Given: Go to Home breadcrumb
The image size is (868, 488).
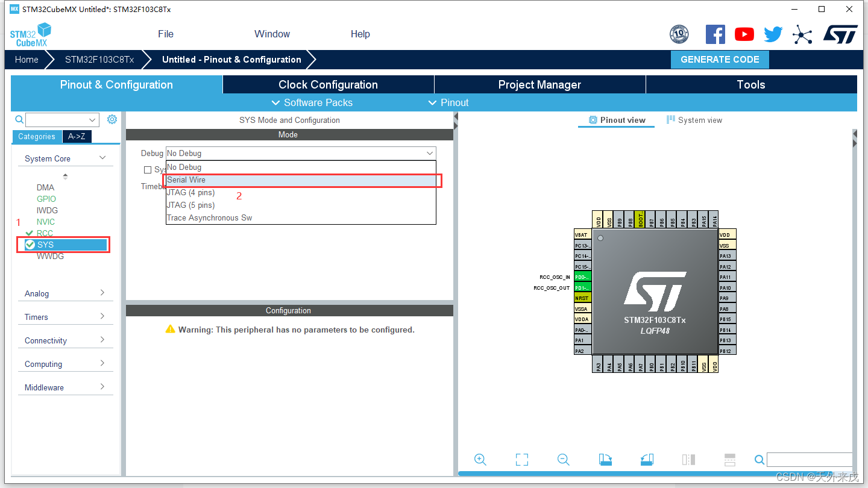Looking at the screenshot, I should (x=27, y=60).
